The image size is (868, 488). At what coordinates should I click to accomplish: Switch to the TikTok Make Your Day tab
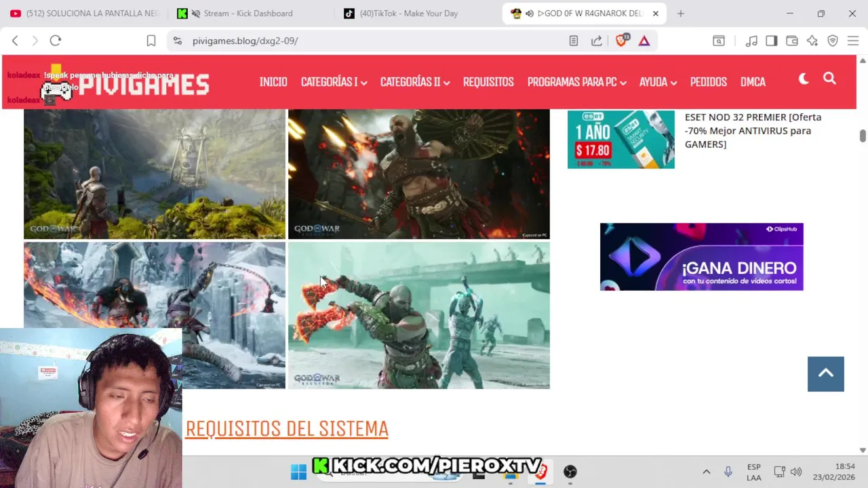(x=409, y=14)
